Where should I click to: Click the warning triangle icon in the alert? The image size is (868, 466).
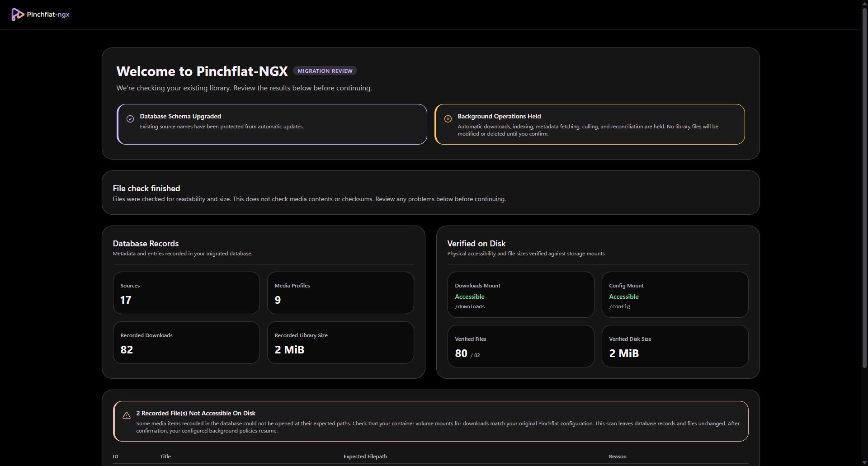pos(127,415)
